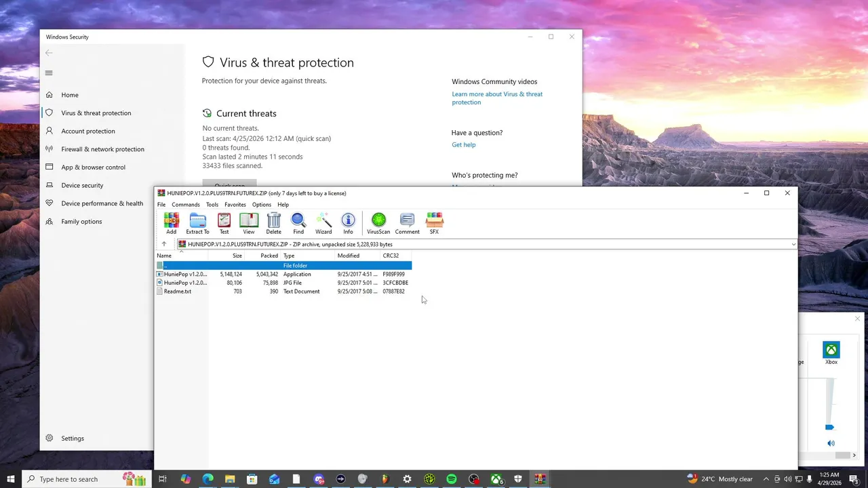Click the taskbar clock showing 1:25 AM
The width and height of the screenshot is (868, 488).
point(829,479)
